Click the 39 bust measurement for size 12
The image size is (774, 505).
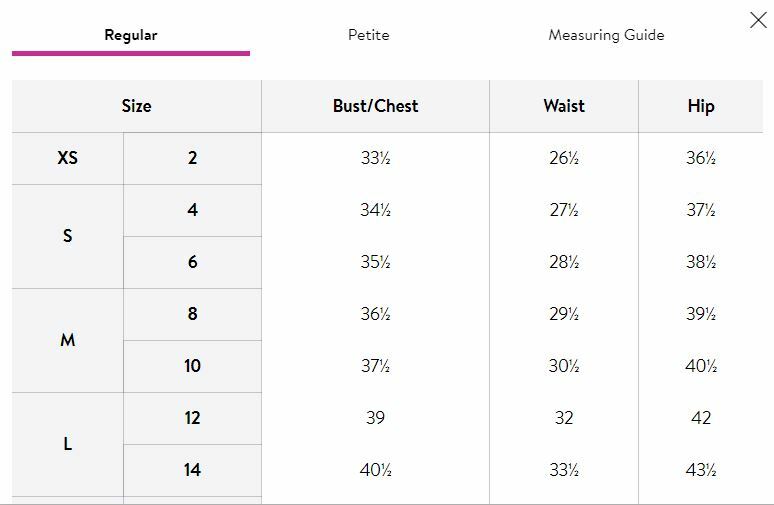pos(376,418)
